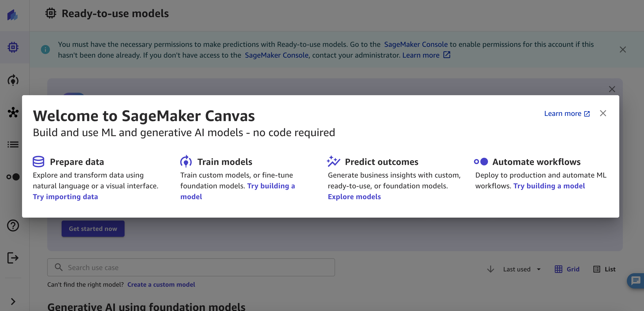Click Try importing data link
Viewport: 644px width, 311px height.
(65, 197)
